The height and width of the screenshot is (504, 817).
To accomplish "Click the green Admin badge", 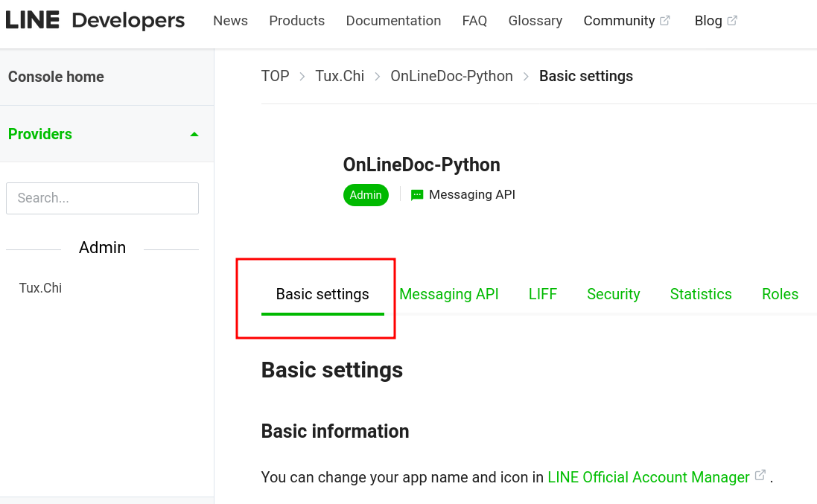I will pyautogui.click(x=366, y=194).
